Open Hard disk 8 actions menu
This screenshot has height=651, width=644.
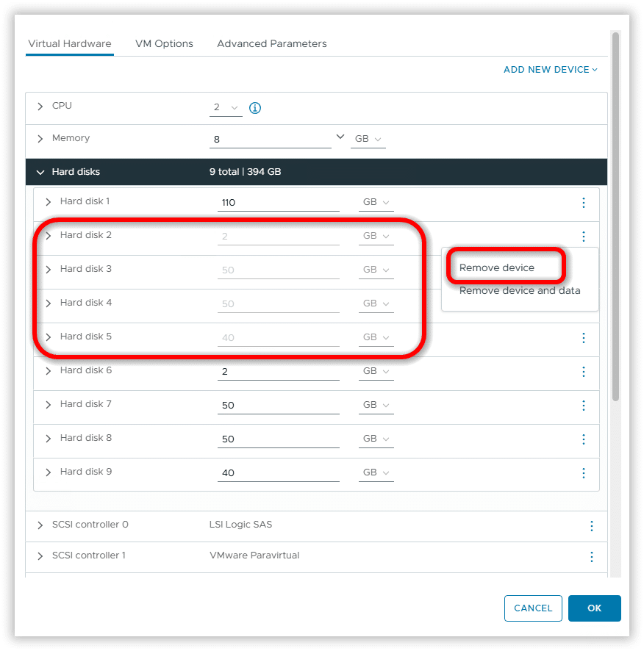[583, 439]
